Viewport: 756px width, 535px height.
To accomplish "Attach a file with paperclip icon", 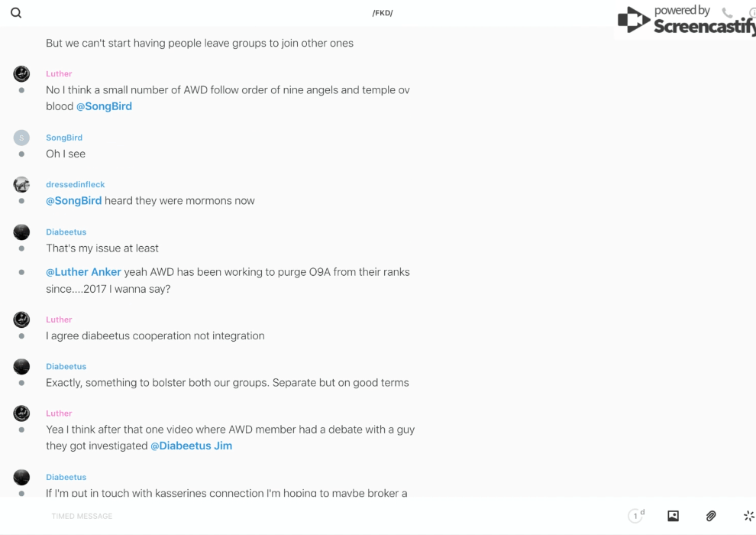I will (711, 516).
